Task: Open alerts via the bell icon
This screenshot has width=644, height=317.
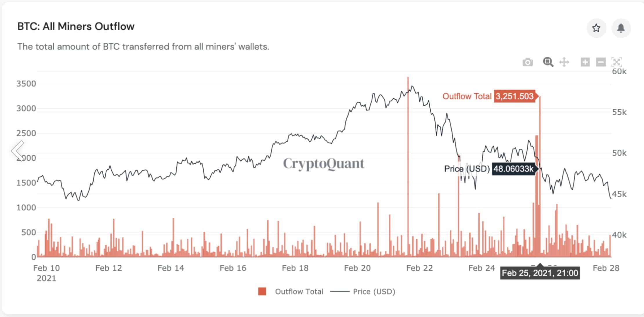Action: coord(621,28)
